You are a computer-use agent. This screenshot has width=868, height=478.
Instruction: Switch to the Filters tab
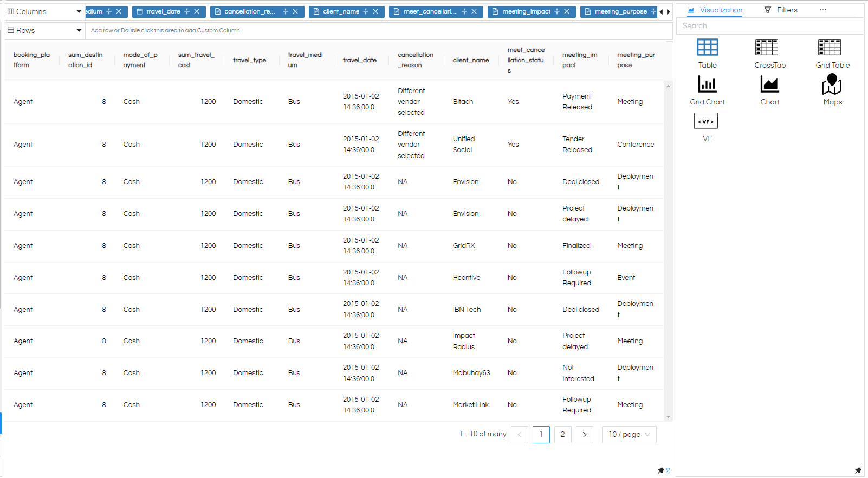pos(781,10)
